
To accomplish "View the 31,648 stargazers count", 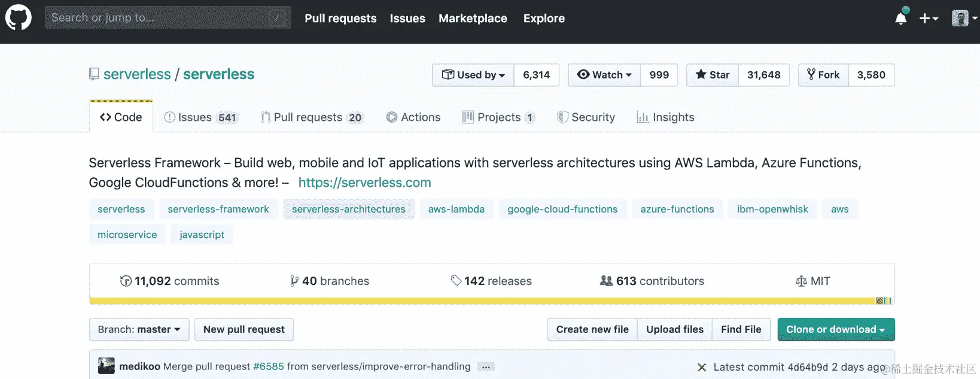I will pos(764,75).
